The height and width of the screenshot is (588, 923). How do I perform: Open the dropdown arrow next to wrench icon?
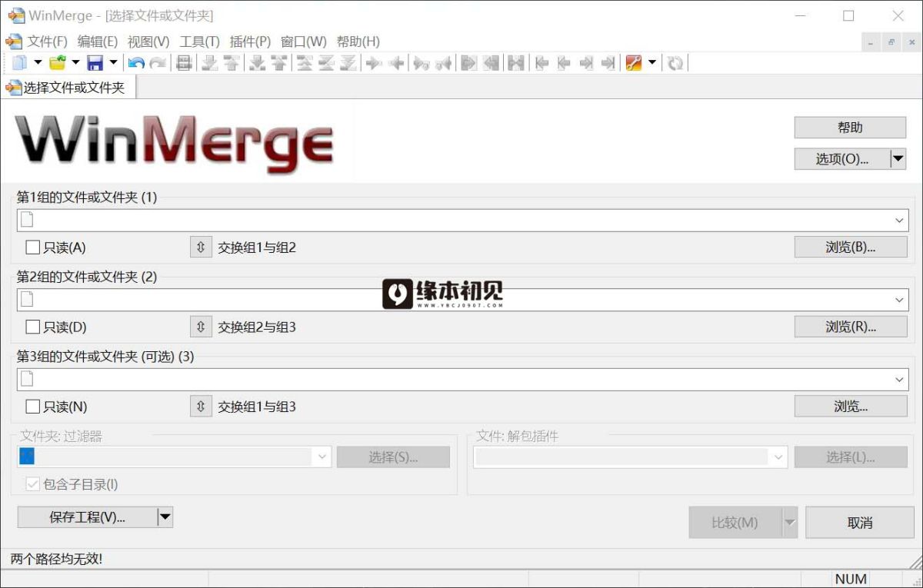click(652, 63)
